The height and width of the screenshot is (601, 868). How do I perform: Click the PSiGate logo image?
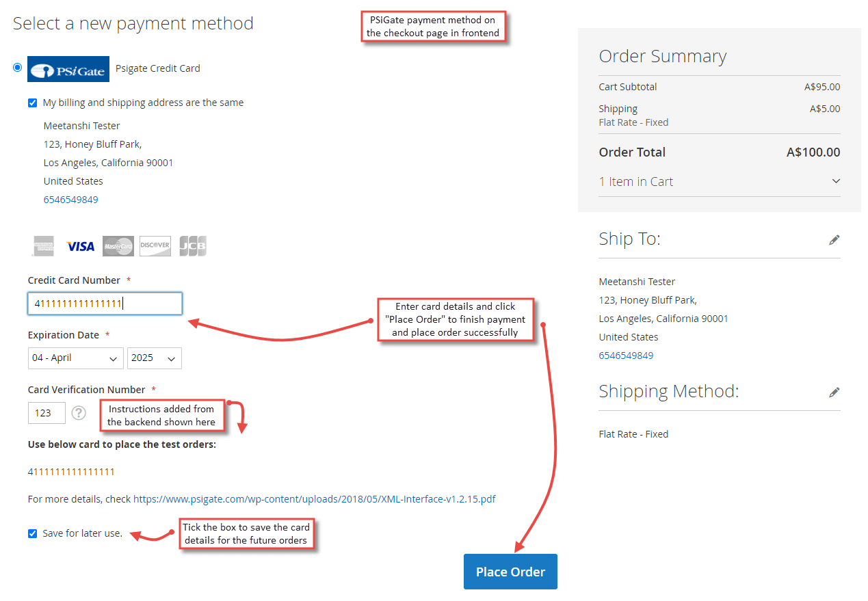[68, 68]
